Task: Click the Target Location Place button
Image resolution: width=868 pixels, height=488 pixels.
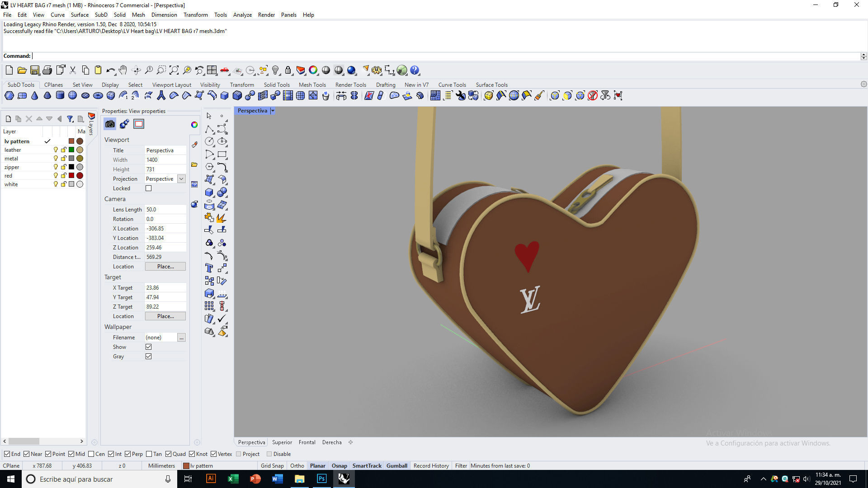Action: (165, 316)
